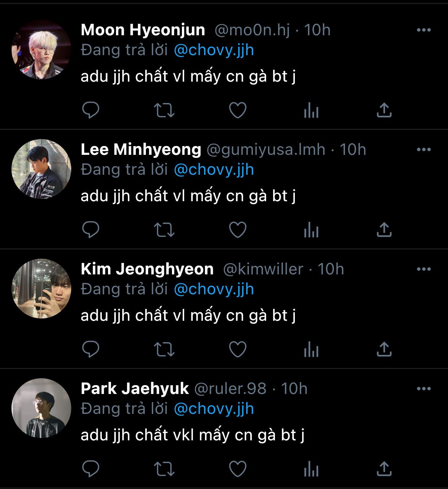Image resolution: width=448 pixels, height=489 pixels.
Task: Like Park Jaehyuk's tweet
Action: [237, 469]
